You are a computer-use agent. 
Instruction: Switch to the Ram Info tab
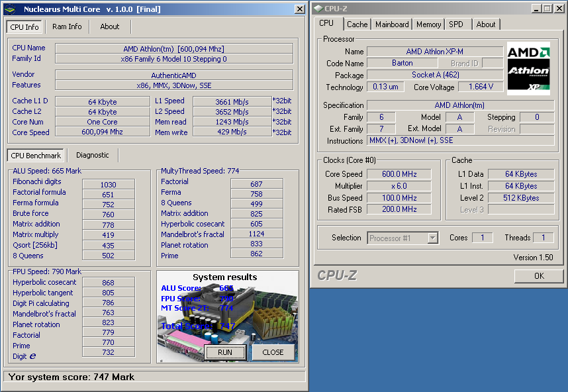[x=67, y=26]
